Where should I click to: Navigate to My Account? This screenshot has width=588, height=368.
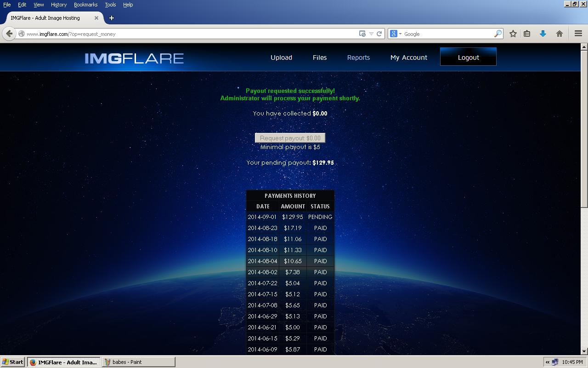pos(408,57)
